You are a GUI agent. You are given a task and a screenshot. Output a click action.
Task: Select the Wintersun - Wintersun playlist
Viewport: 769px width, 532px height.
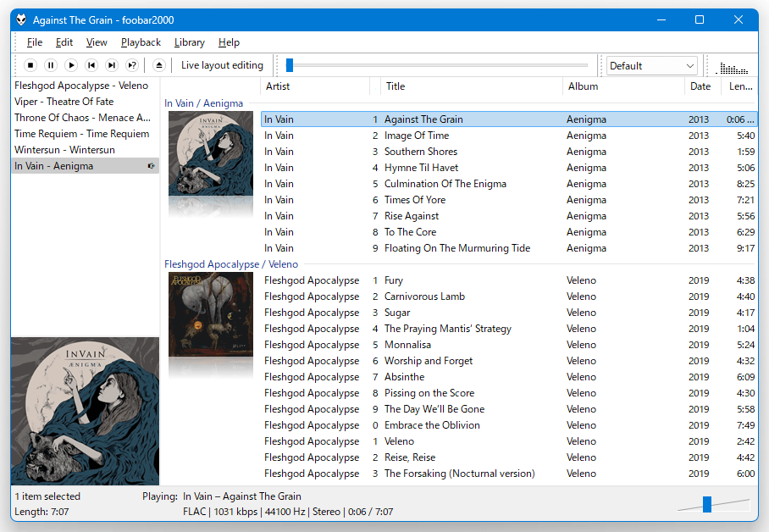(86, 150)
